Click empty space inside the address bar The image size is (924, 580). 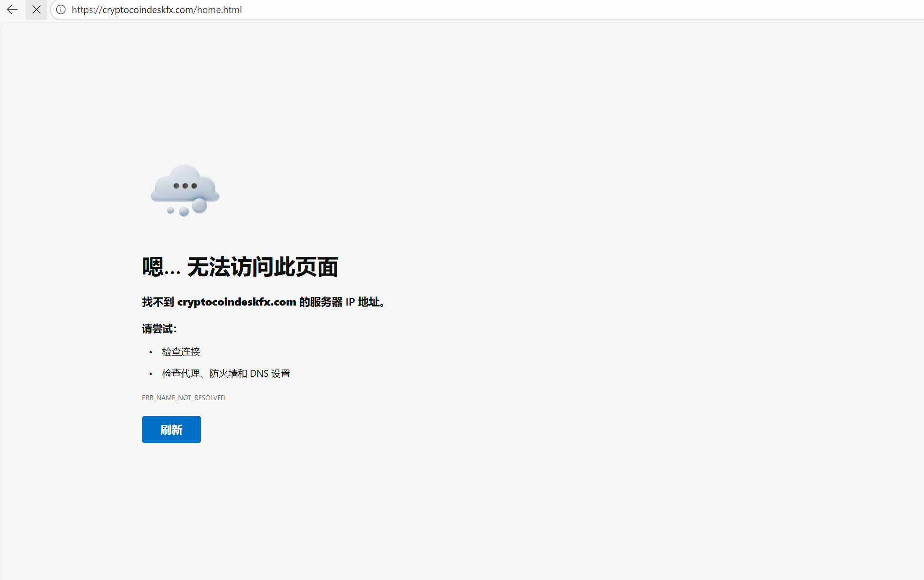tap(541, 9)
